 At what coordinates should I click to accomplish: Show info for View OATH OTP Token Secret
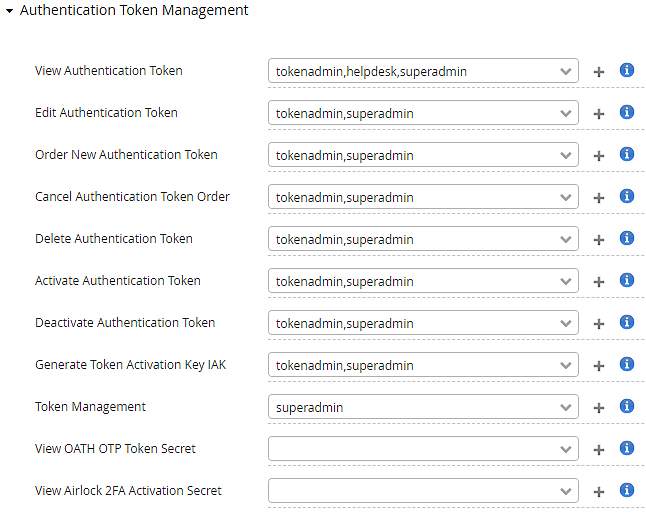pos(627,449)
